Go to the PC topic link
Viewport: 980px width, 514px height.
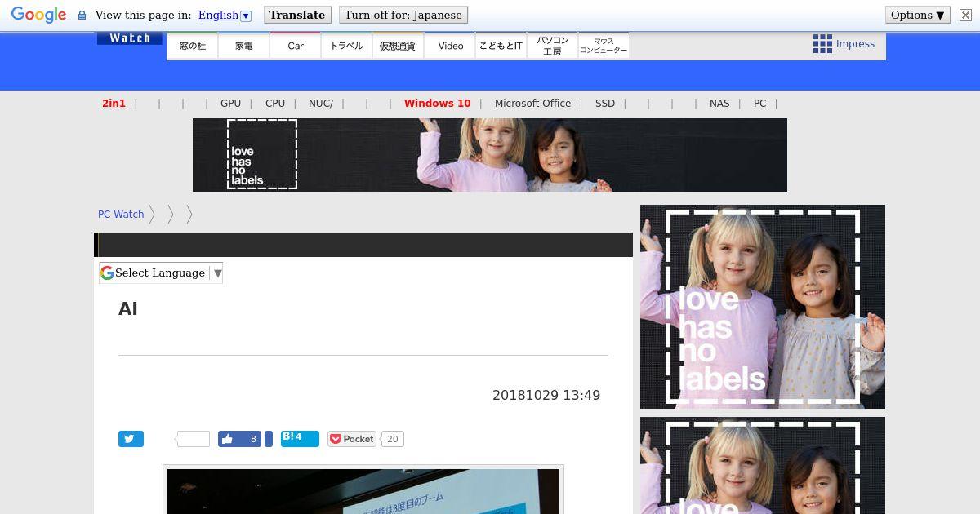[x=759, y=104]
